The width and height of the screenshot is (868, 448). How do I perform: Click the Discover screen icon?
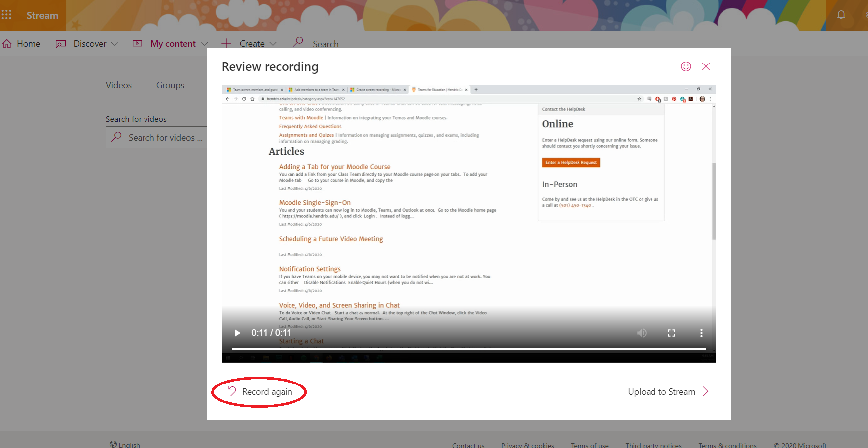(x=60, y=44)
